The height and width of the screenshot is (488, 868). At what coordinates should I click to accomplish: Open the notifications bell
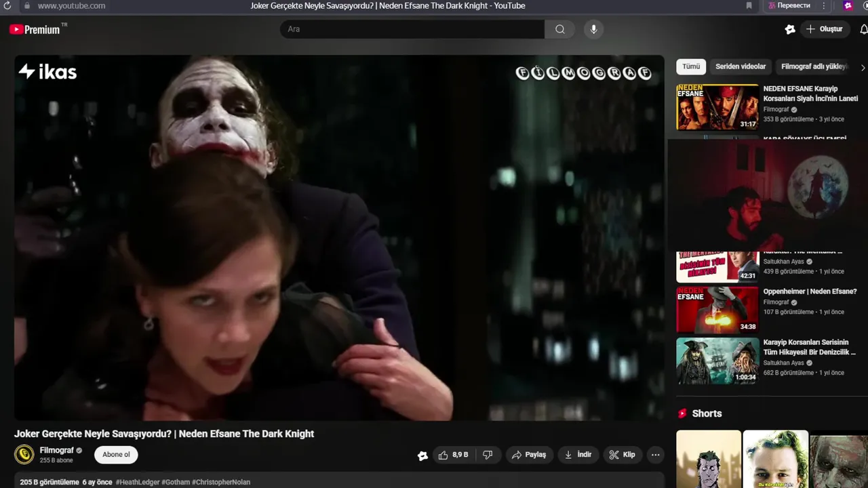[x=863, y=29]
